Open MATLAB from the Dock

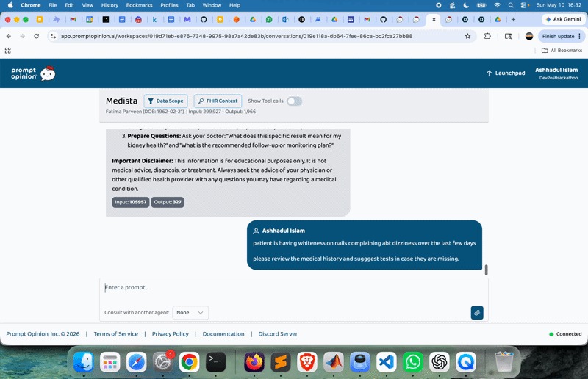334,362
